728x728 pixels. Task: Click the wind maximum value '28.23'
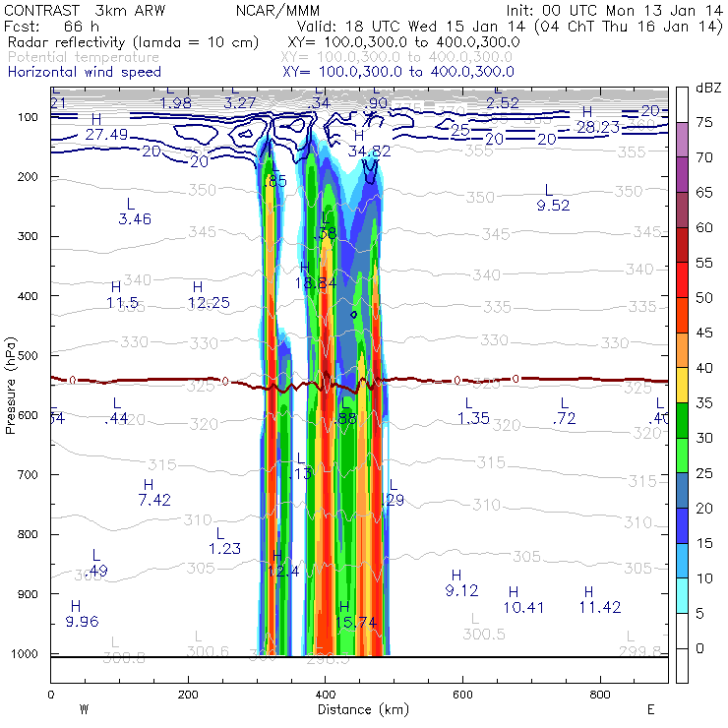pos(598,127)
